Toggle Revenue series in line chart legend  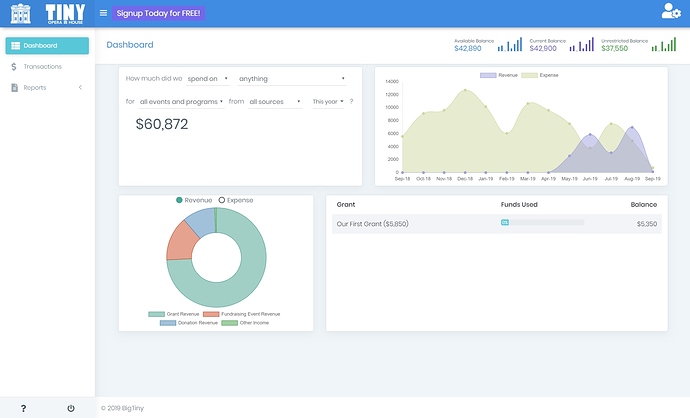(499, 75)
